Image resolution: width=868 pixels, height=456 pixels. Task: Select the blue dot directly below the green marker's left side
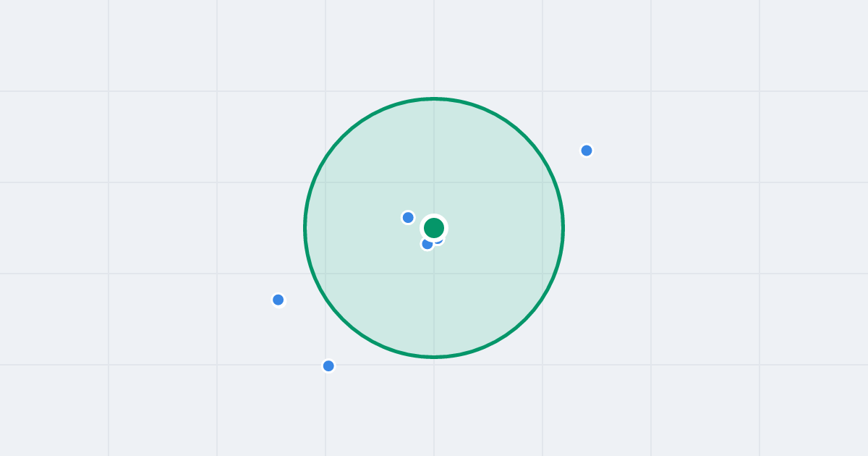point(427,244)
